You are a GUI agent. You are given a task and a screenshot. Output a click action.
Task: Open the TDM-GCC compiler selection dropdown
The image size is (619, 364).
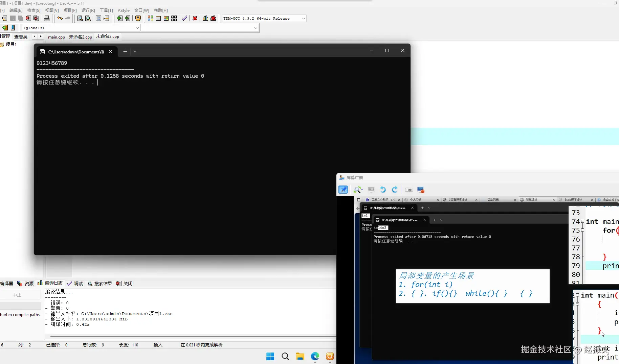(303, 18)
